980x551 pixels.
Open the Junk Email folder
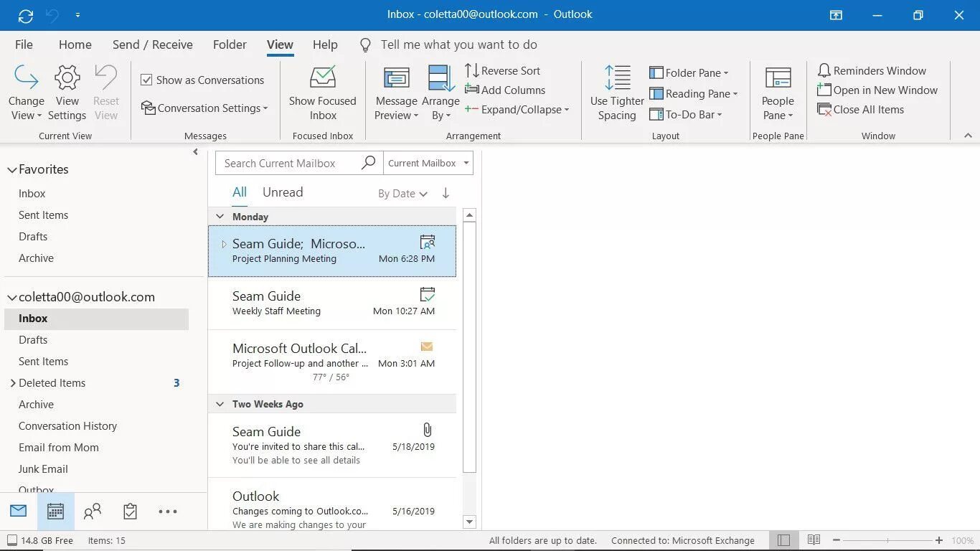[x=43, y=469]
